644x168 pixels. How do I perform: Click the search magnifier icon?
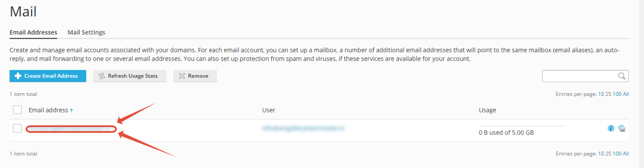(622, 76)
